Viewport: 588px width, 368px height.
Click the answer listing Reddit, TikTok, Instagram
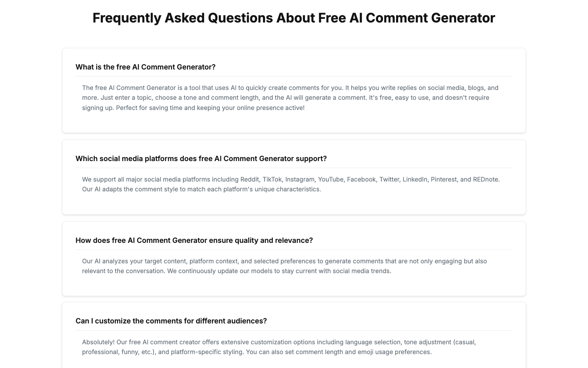point(291,184)
